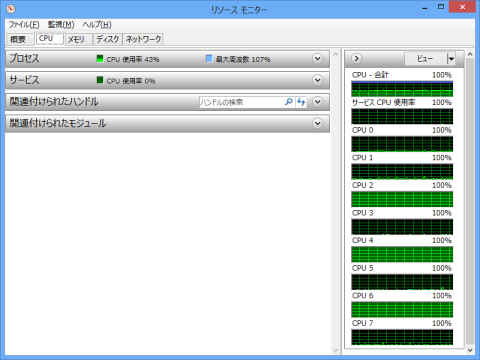
Task: Open the ビュー dropdown arrow
Action: coord(451,59)
